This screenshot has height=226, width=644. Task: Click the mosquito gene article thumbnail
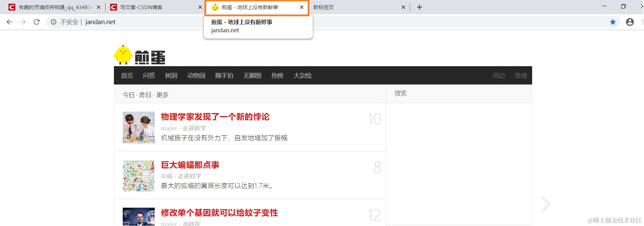(x=139, y=217)
